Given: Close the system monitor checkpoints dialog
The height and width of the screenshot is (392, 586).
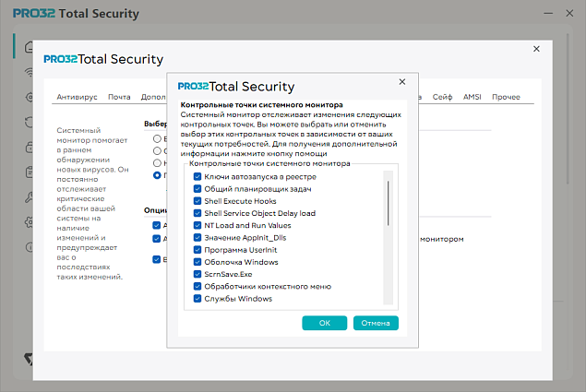Looking at the screenshot, I should [x=402, y=82].
